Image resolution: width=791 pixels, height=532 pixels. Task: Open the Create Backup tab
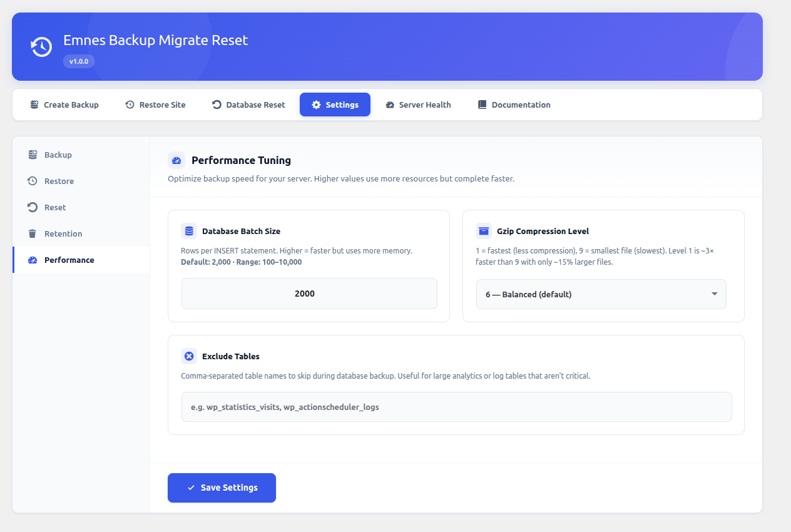[x=64, y=105]
